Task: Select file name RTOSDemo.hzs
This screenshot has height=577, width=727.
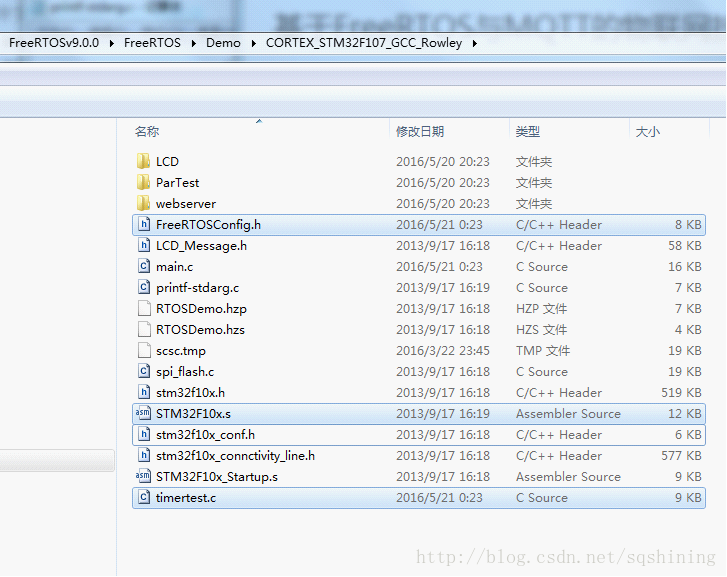Action: pyautogui.click(x=200, y=329)
